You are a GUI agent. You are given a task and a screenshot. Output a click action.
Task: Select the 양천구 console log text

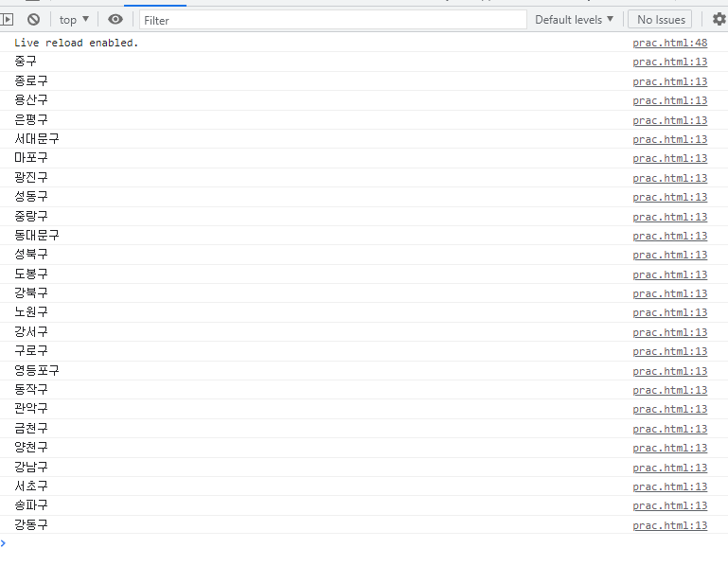pyautogui.click(x=30, y=447)
